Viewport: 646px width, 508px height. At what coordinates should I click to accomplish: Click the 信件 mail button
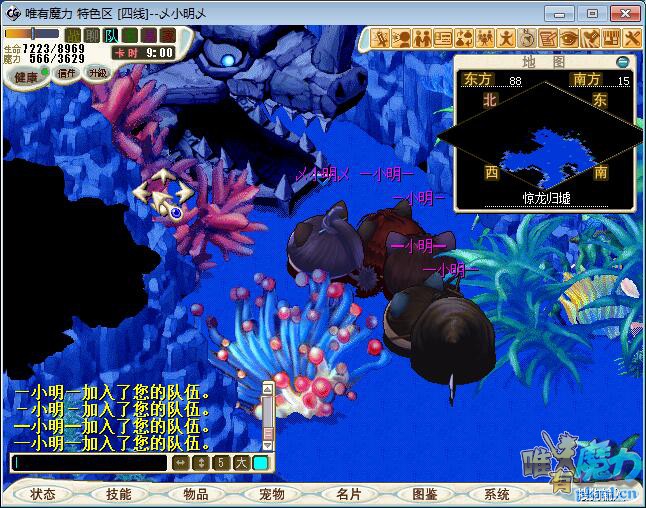(67, 73)
